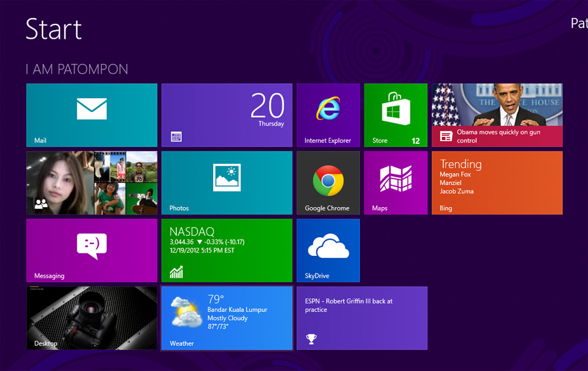Open the Desktop tile with camera wallpaper
The width and height of the screenshot is (588, 371).
[x=92, y=318]
